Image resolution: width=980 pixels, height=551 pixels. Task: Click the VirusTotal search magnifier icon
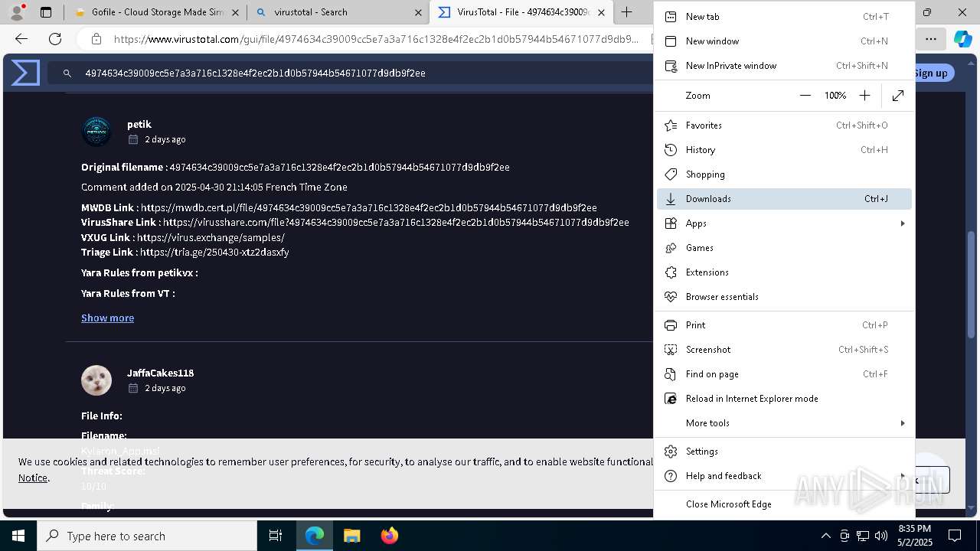pos(67,73)
